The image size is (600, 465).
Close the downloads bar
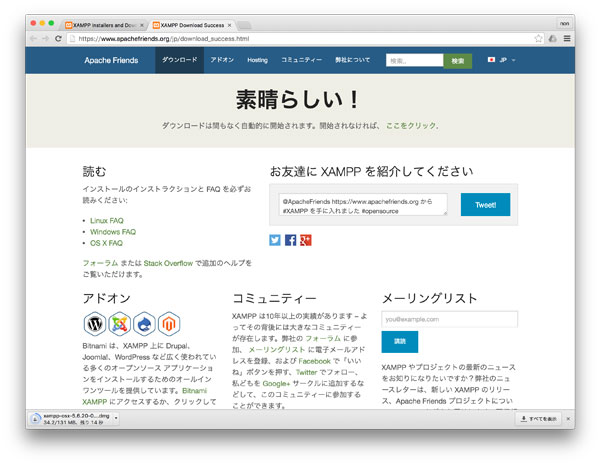(568, 419)
